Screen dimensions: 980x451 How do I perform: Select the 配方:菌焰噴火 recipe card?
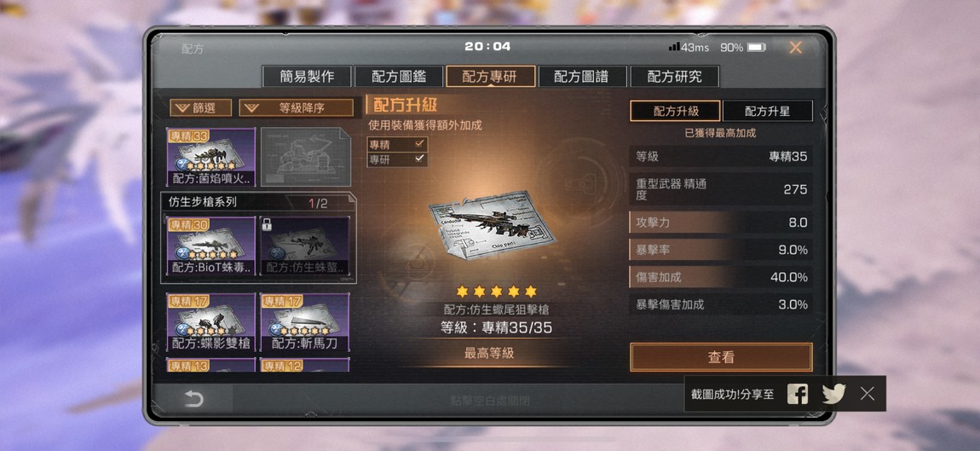tap(210, 157)
